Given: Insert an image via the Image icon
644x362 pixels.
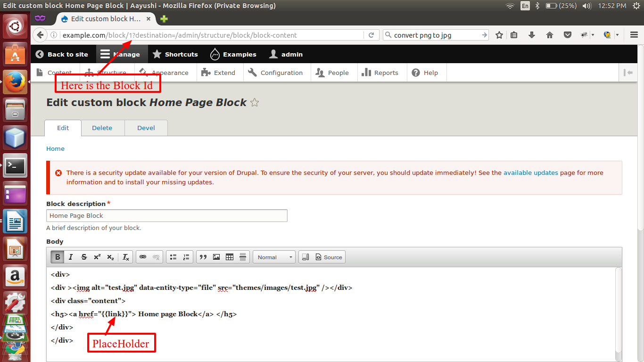Looking at the screenshot, I should click(x=216, y=257).
